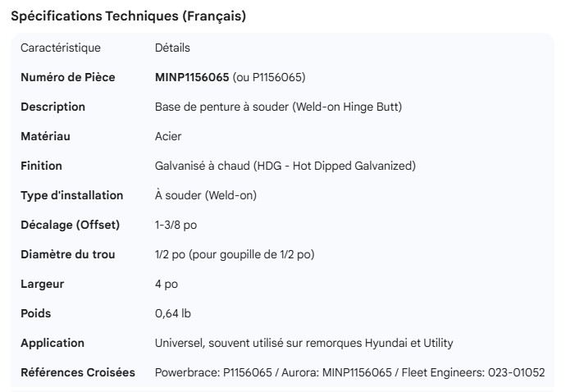Select the Description row label
Screen dimensions: 566x392
52,107
